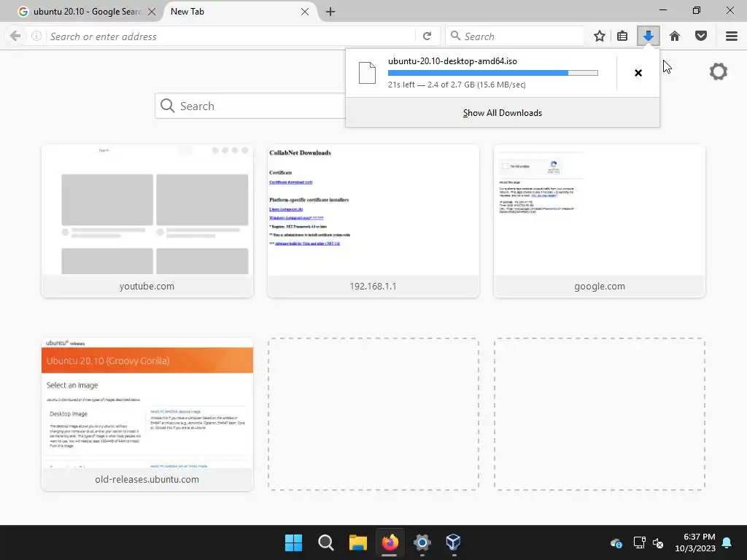Open the Windows Start menu
Viewport: 747px width, 560px height.
click(x=293, y=542)
